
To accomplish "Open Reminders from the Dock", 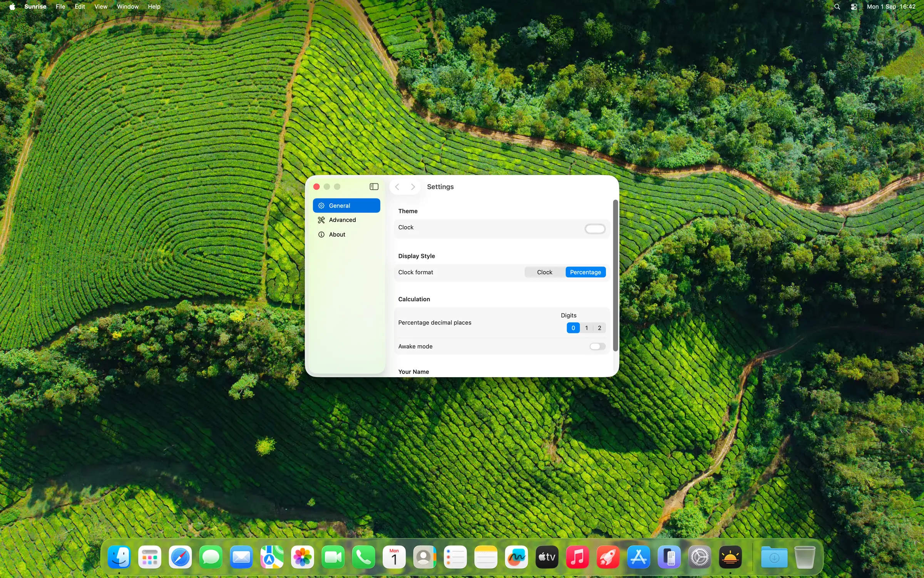I will 455,557.
